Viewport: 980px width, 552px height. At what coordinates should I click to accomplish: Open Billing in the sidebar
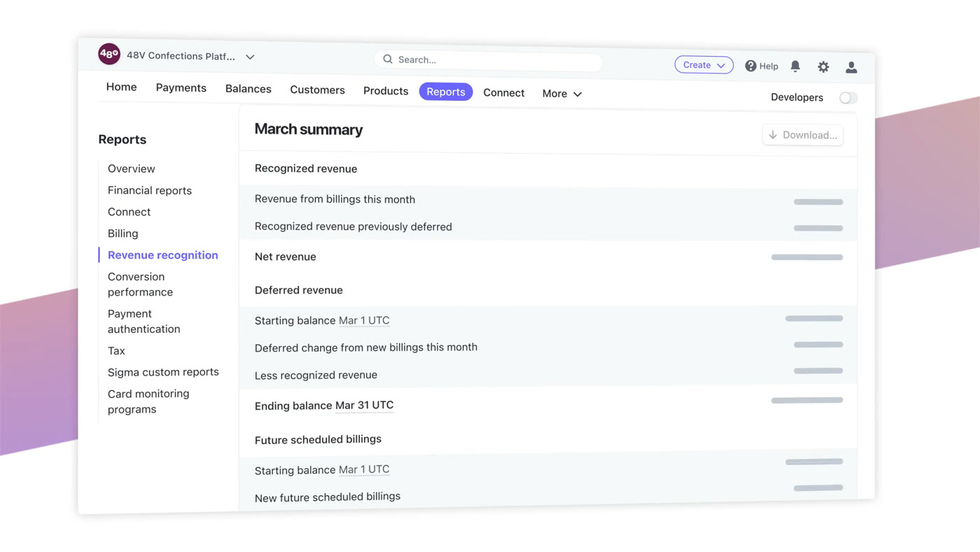[122, 234]
